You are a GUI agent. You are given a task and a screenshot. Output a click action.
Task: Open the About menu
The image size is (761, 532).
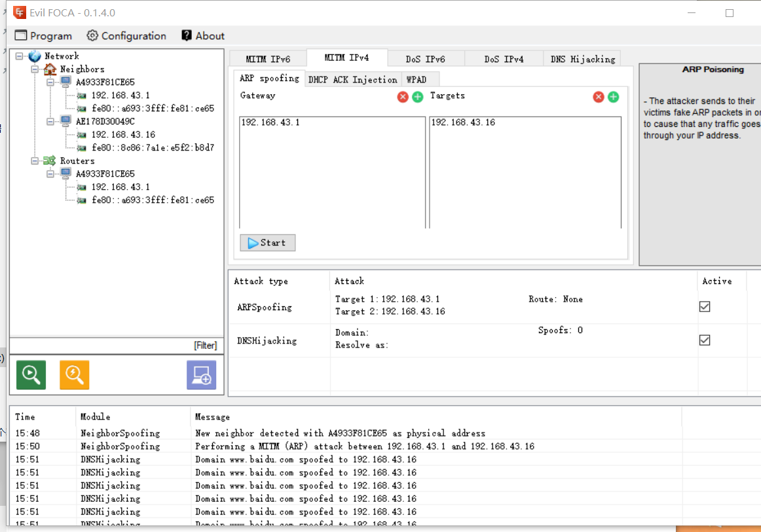[203, 35]
